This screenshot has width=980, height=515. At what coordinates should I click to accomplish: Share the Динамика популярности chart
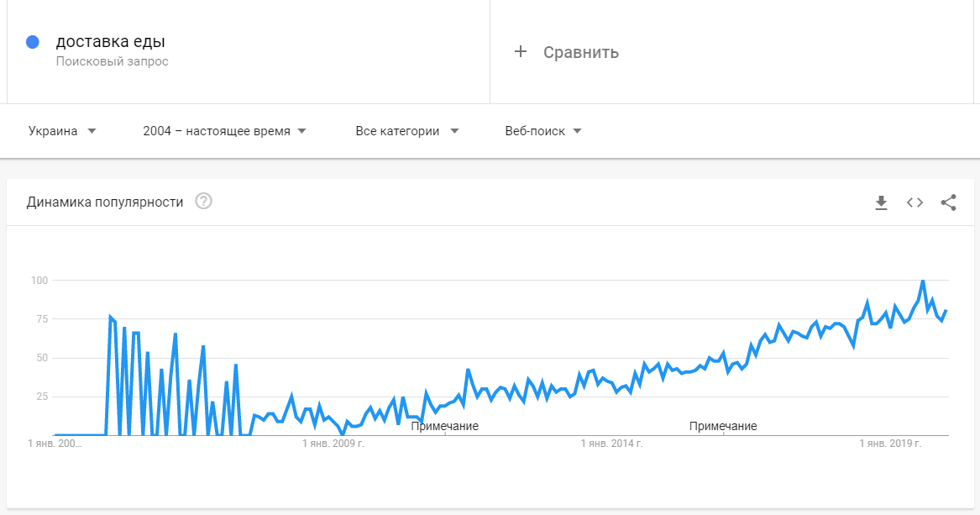948,202
